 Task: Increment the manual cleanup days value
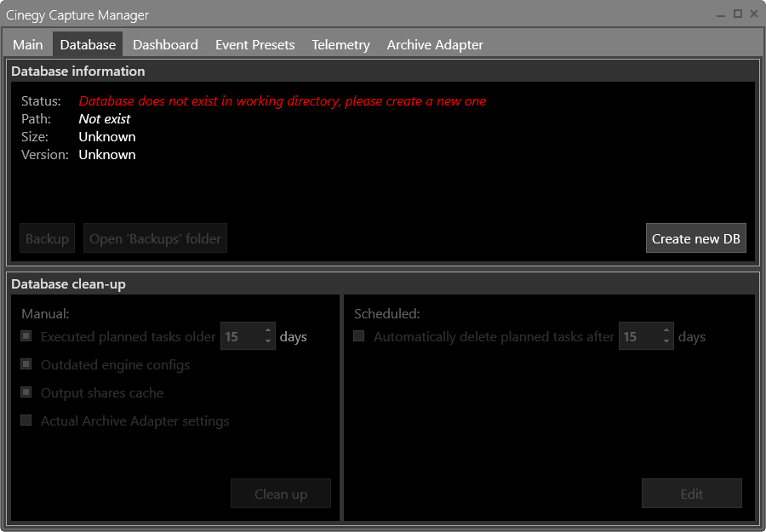click(270, 331)
